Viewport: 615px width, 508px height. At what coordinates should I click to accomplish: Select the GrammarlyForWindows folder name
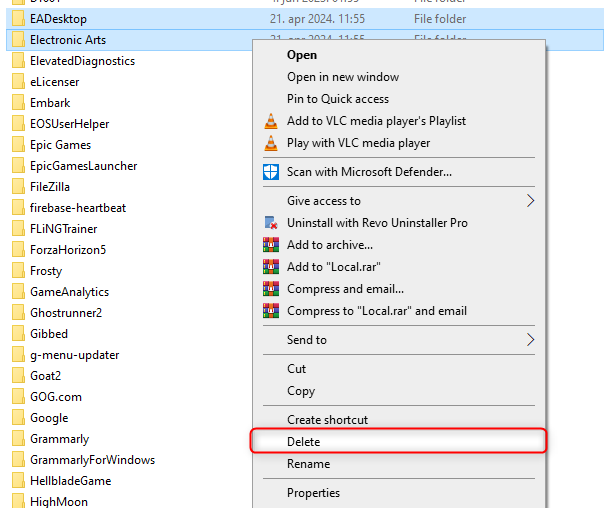click(x=93, y=460)
